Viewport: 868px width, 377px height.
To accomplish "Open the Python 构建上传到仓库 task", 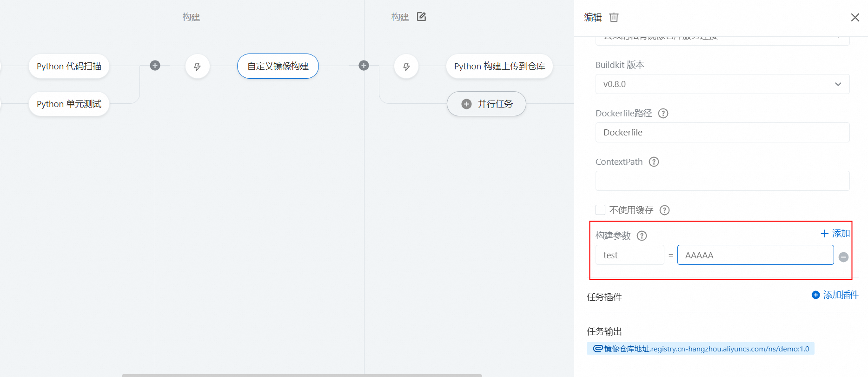I will pyautogui.click(x=499, y=66).
